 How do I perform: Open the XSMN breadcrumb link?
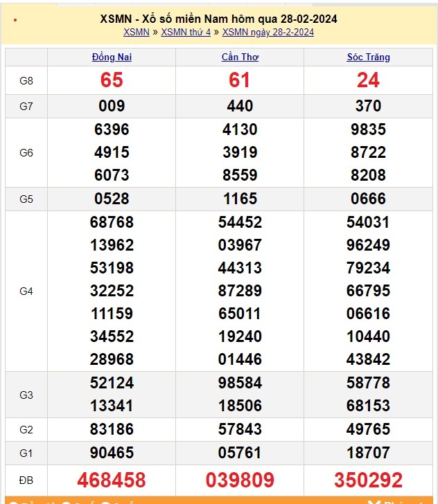136,32
